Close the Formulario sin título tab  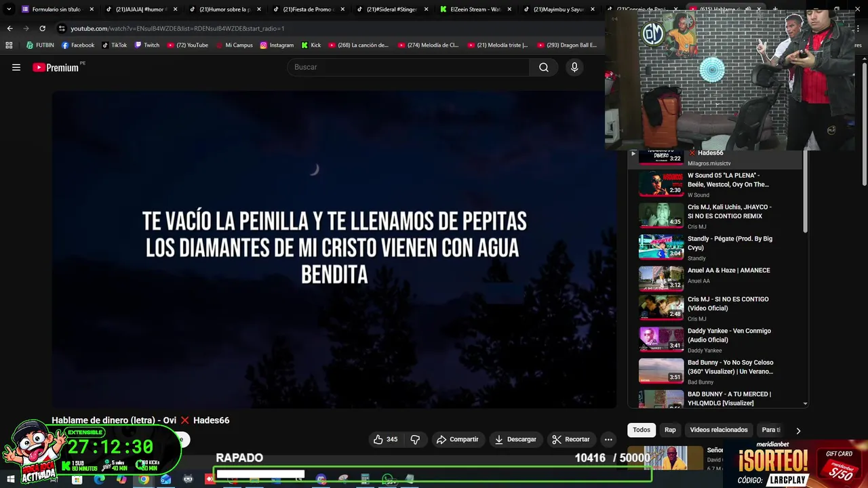92,9
